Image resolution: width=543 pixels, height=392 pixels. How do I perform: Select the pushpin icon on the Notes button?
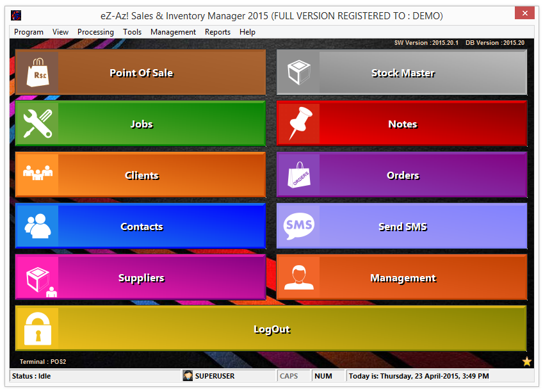pos(301,123)
